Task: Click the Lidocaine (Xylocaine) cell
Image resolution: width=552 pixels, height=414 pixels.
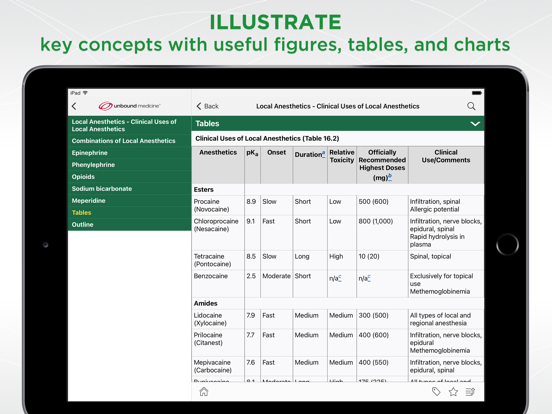Action: click(218, 319)
